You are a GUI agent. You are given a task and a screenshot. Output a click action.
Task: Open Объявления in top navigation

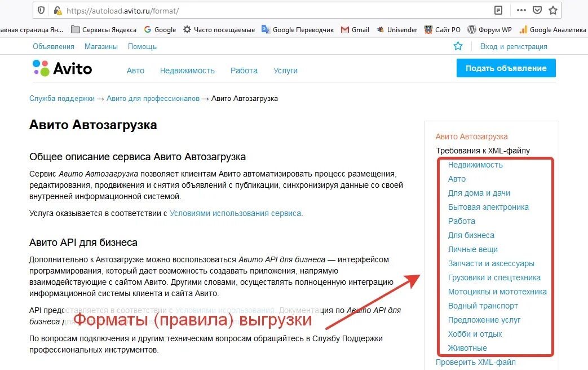53,46
